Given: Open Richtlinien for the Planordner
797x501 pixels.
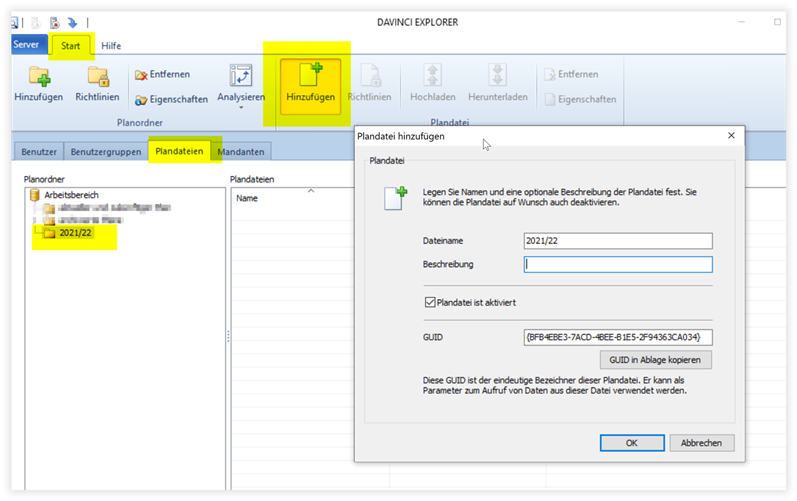Looking at the screenshot, I should pos(98,77).
